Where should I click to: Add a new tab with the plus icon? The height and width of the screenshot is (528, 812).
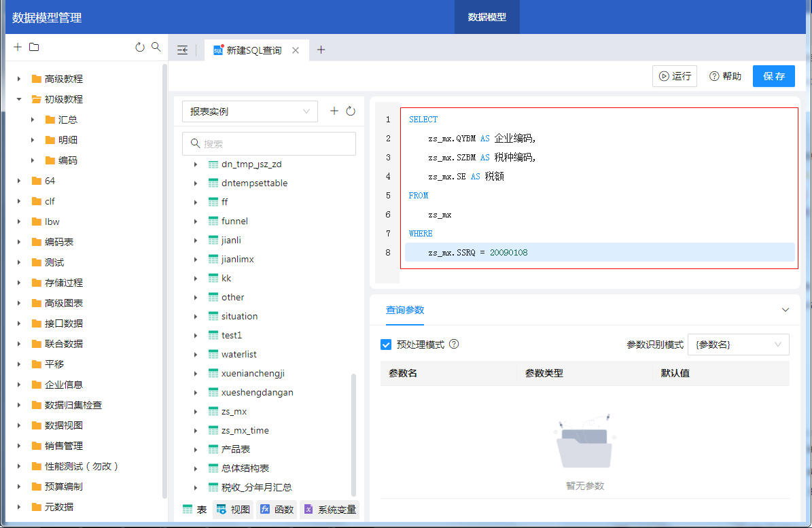click(321, 50)
